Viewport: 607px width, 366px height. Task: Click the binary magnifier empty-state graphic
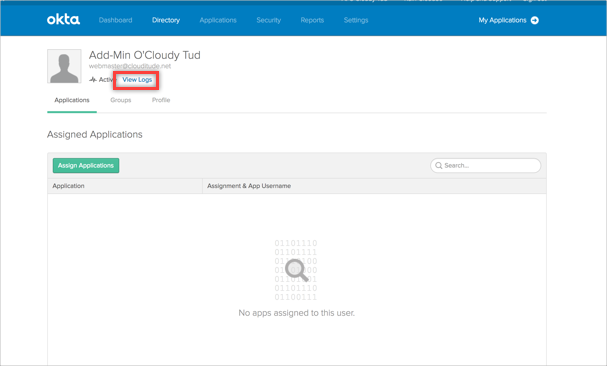(x=296, y=270)
